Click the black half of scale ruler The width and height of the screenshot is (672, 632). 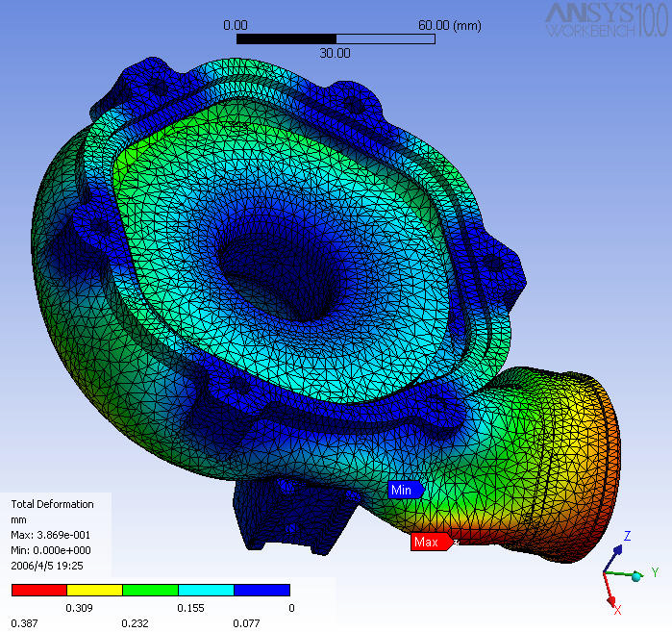pos(286,39)
